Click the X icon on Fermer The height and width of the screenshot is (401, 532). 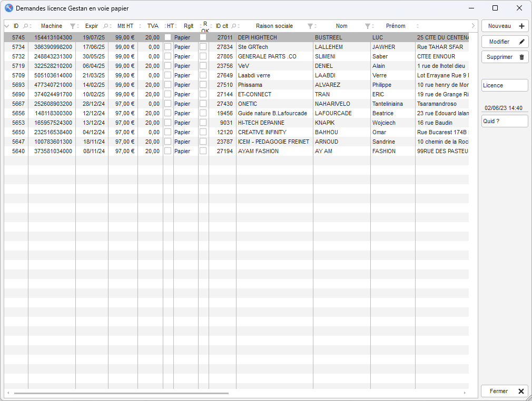coord(521,391)
